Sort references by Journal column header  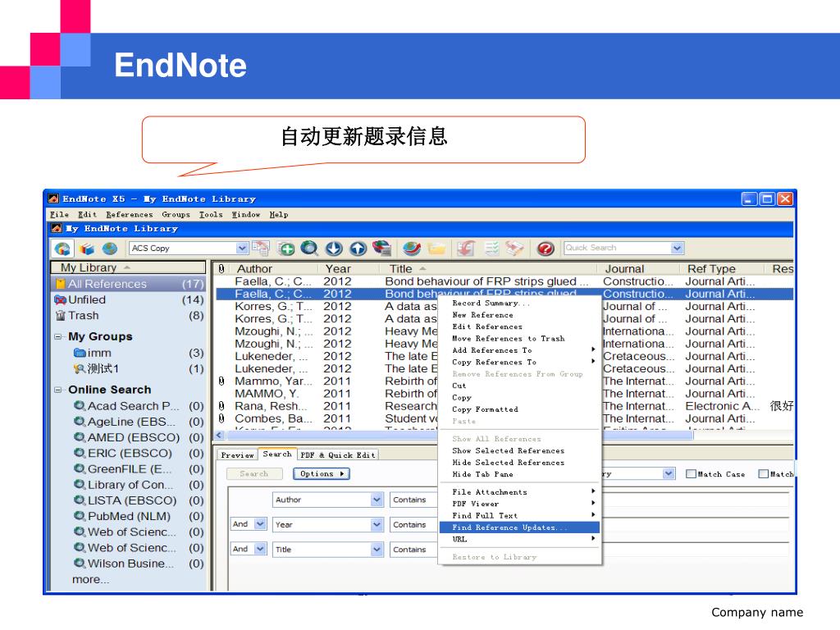click(624, 269)
